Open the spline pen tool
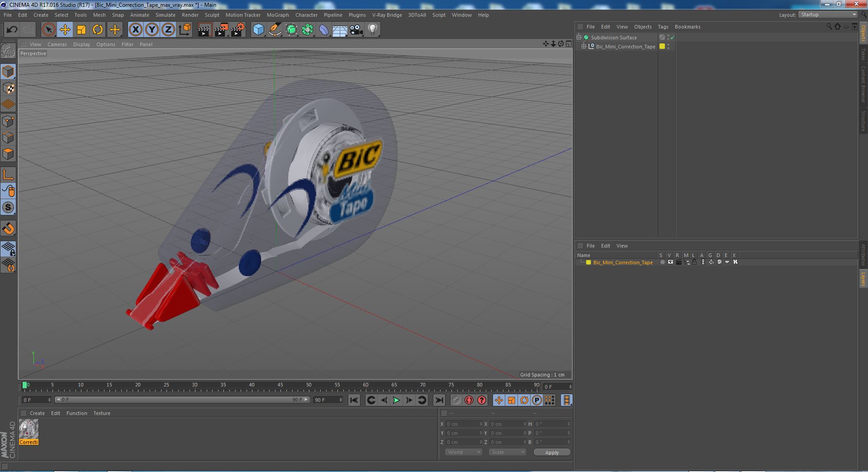 (275, 30)
